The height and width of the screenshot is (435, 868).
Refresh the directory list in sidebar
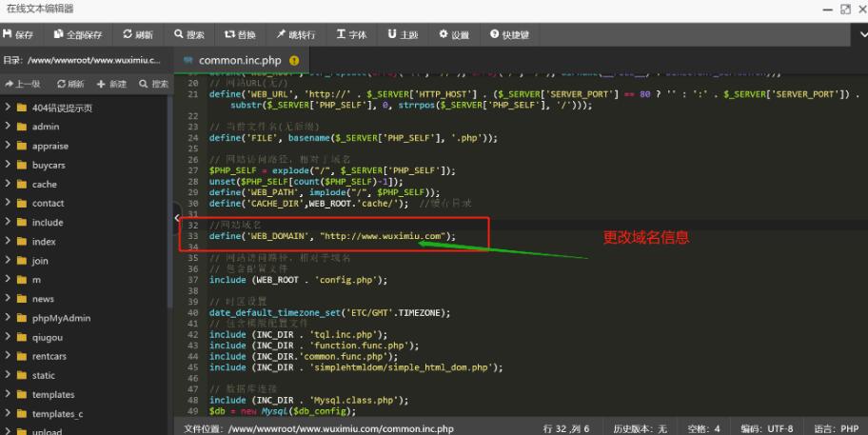pyautogui.click(x=70, y=84)
